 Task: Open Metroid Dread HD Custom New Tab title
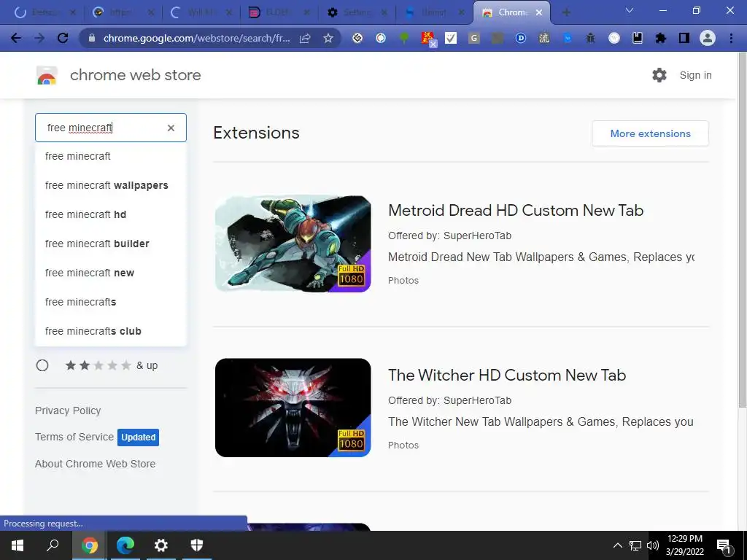pyautogui.click(x=516, y=211)
